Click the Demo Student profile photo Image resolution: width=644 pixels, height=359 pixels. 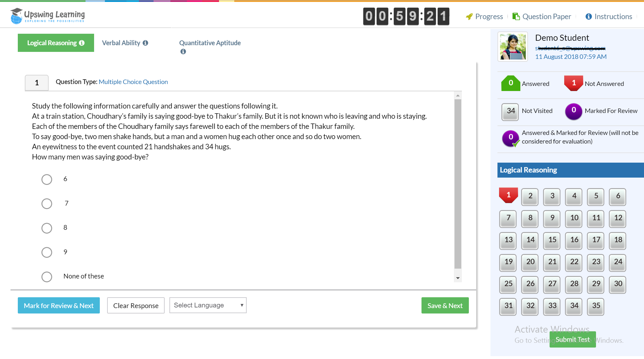pos(513,47)
